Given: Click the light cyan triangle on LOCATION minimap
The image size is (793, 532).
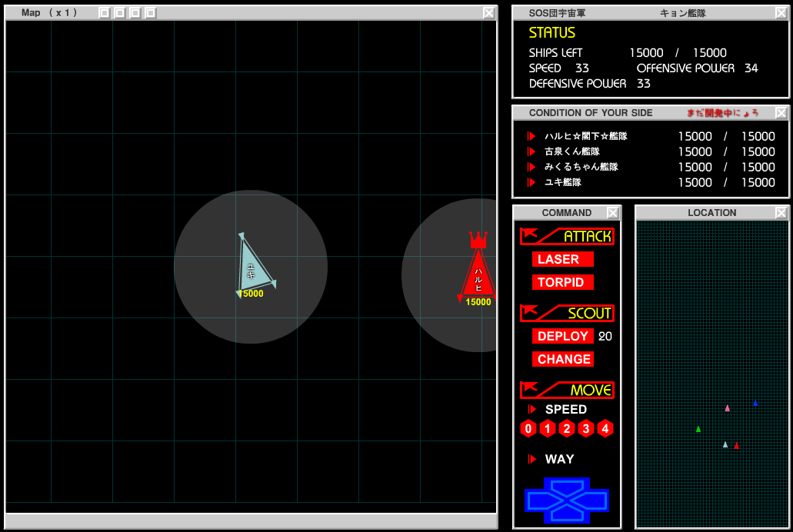Looking at the screenshot, I should (x=725, y=444).
